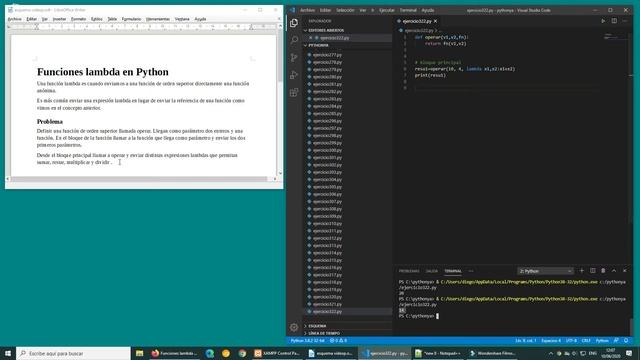Open the Manage gear in VS Code
Image resolution: width=640 pixels, height=360 pixels.
pyautogui.click(x=294, y=327)
